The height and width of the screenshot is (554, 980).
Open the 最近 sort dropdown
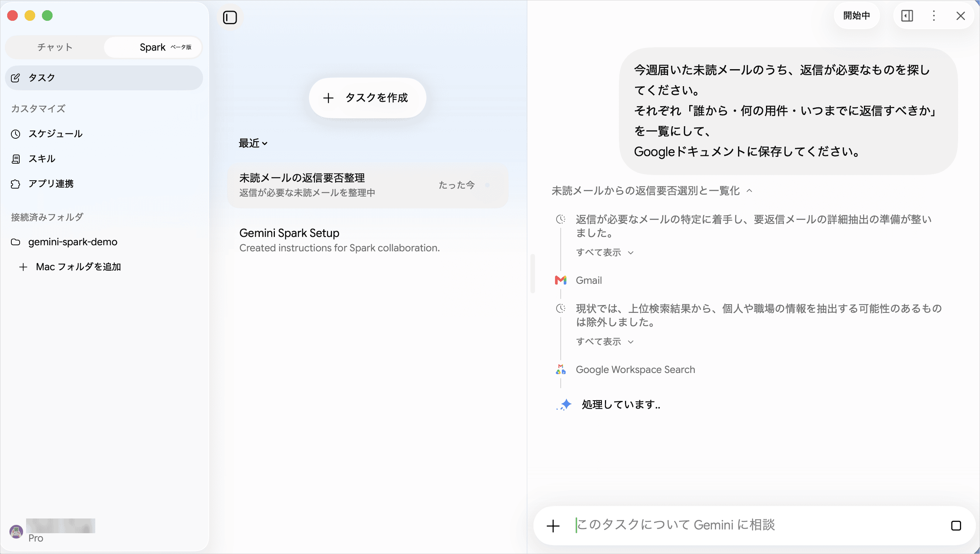coord(253,144)
